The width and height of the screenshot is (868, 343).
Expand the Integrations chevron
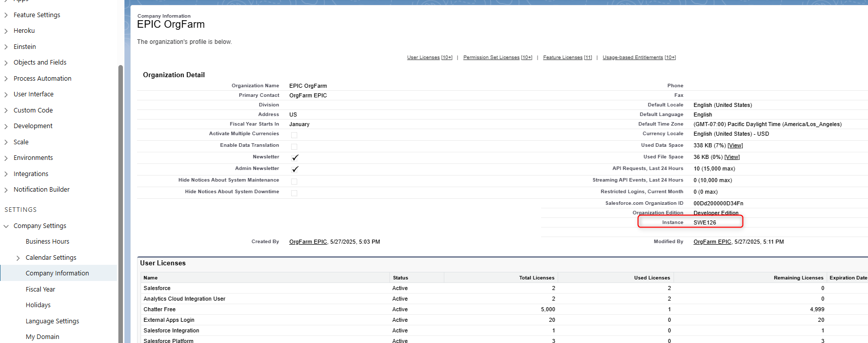tap(6, 174)
